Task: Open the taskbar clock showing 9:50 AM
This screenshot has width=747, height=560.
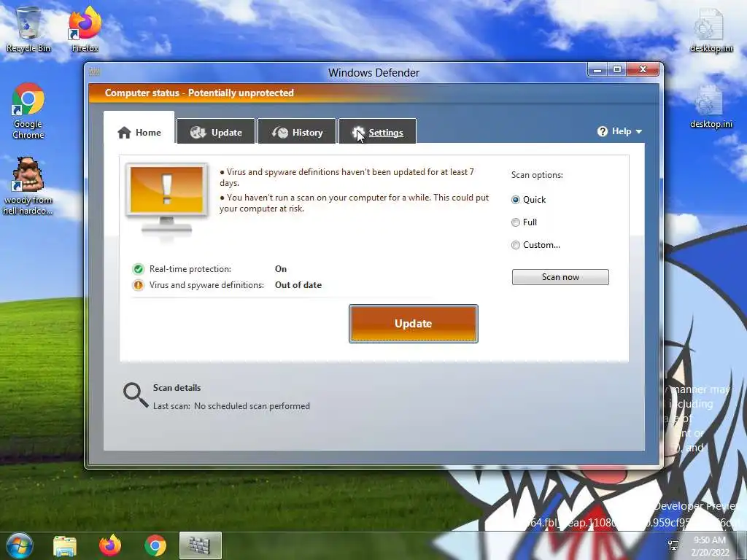Action: coord(711,546)
